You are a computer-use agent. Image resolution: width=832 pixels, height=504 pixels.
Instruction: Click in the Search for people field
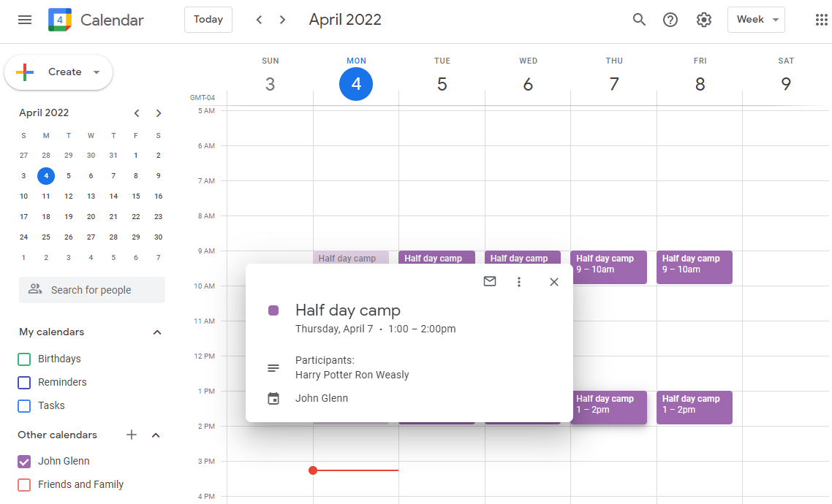(x=92, y=290)
